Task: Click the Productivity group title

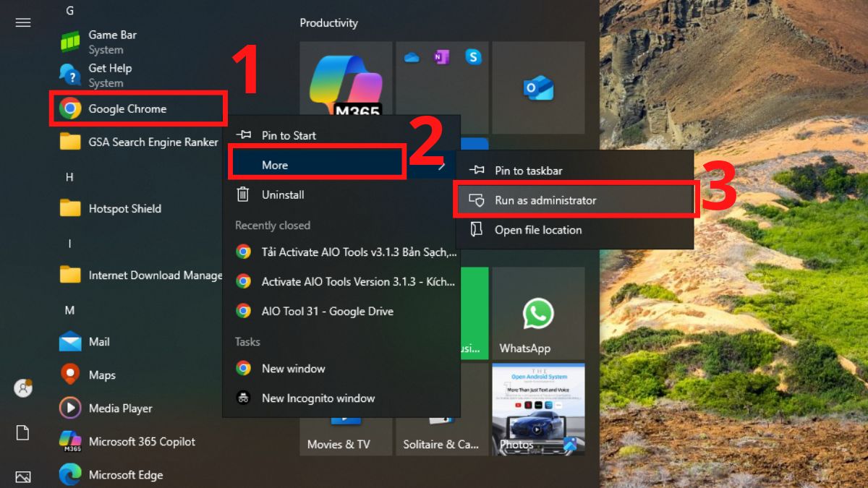Action: pos(328,23)
